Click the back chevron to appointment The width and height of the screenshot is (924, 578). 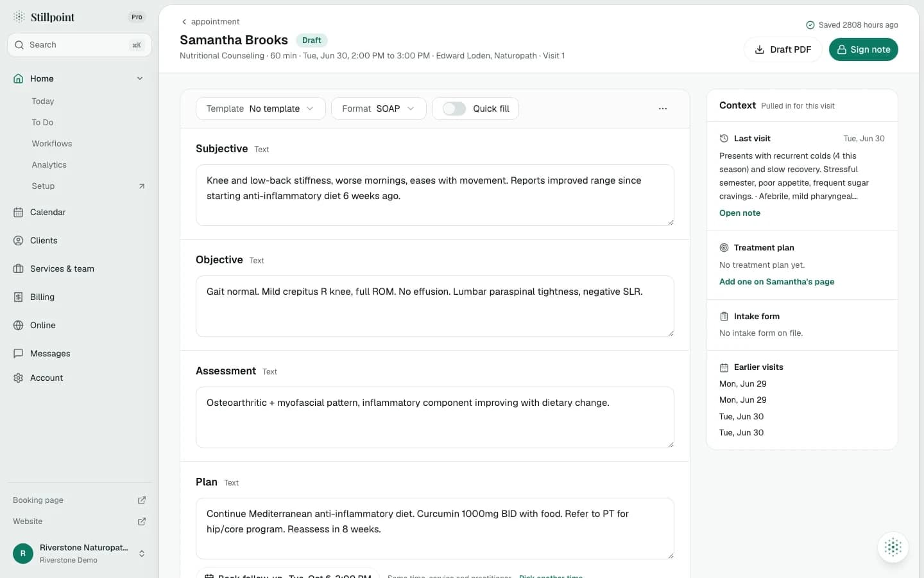pyautogui.click(x=184, y=22)
